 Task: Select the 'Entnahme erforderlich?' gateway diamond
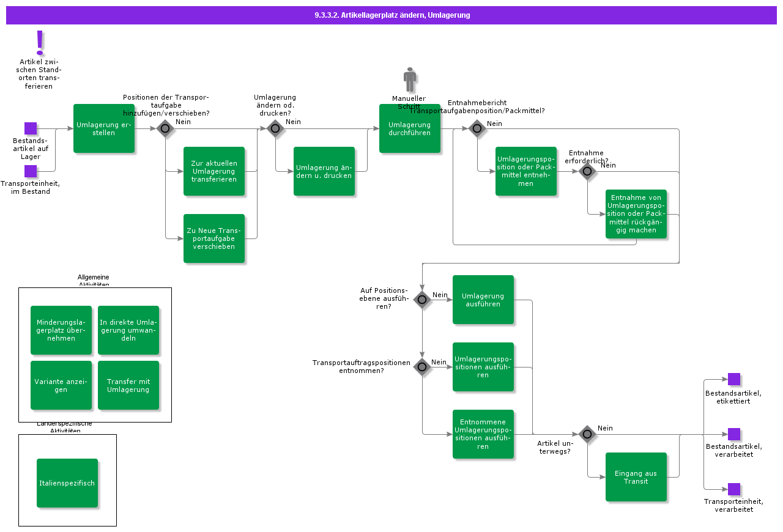coord(587,171)
